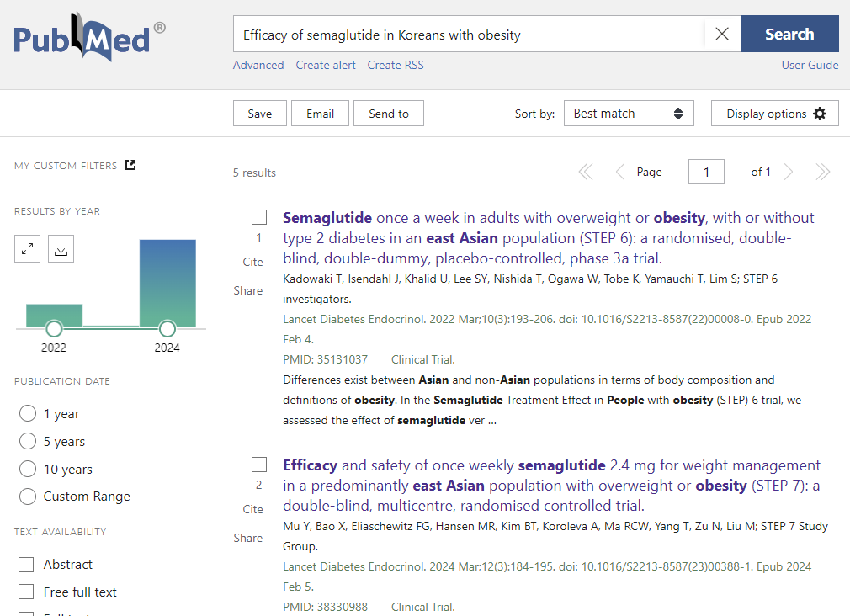This screenshot has width=850, height=616.
Task: Open the Sort by Best match dropdown
Action: point(629,114)
